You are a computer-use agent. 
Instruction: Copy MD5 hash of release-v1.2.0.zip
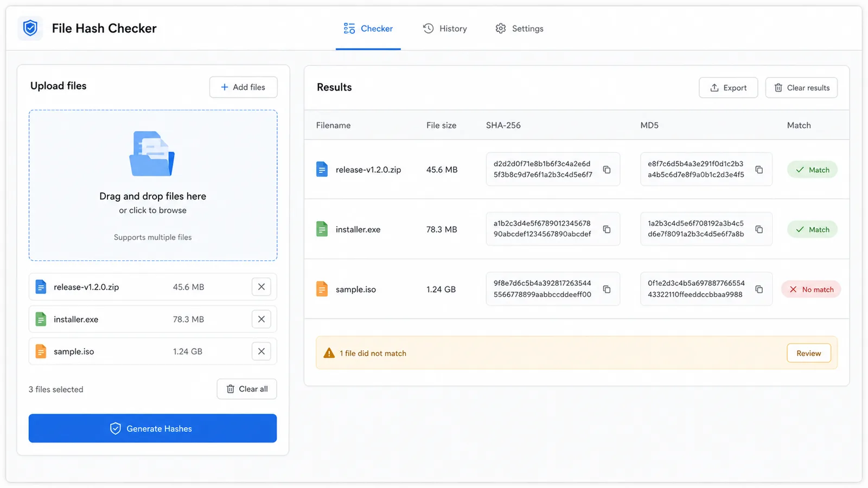pyautogui.click(x=759, y=170)
